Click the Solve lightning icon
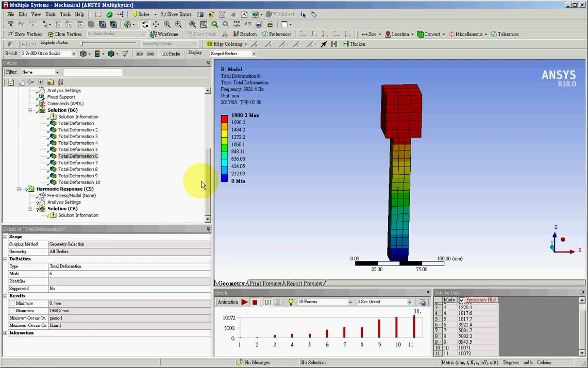 [135, 14]
